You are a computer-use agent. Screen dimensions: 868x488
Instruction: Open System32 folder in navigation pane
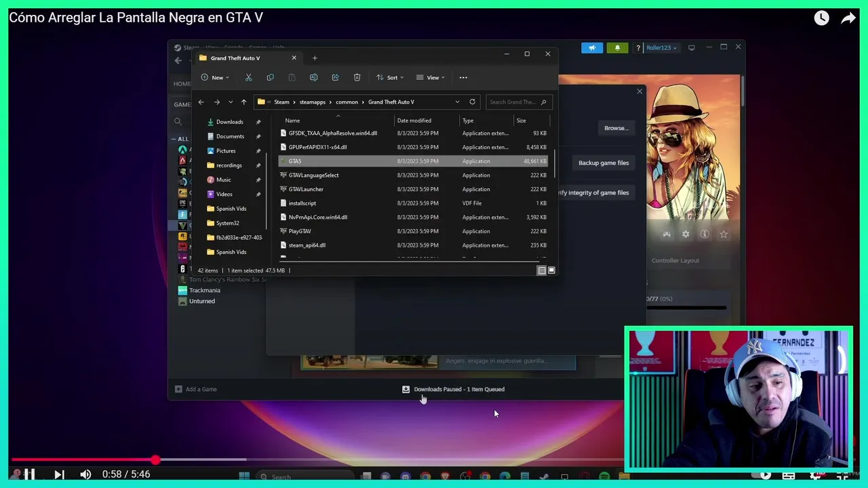227,223
